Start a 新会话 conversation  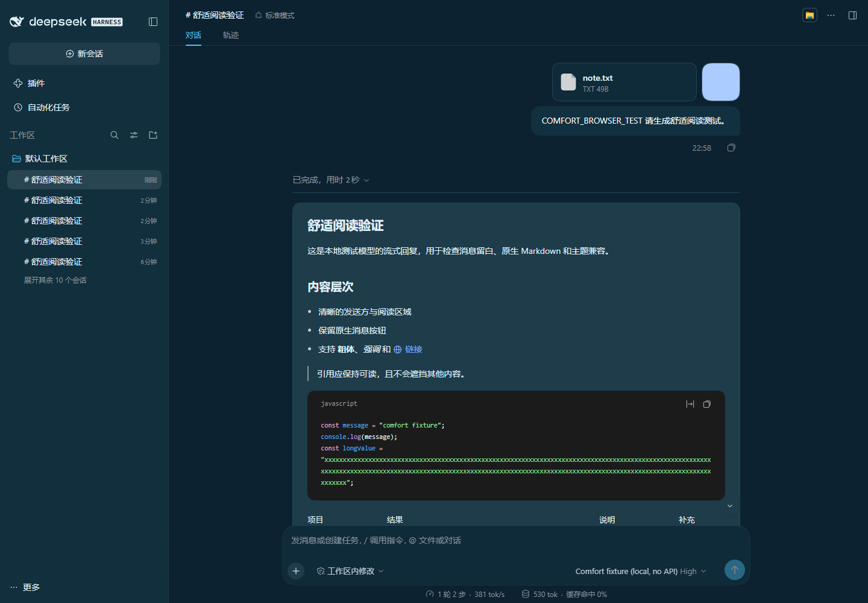(x=84, y=54)
